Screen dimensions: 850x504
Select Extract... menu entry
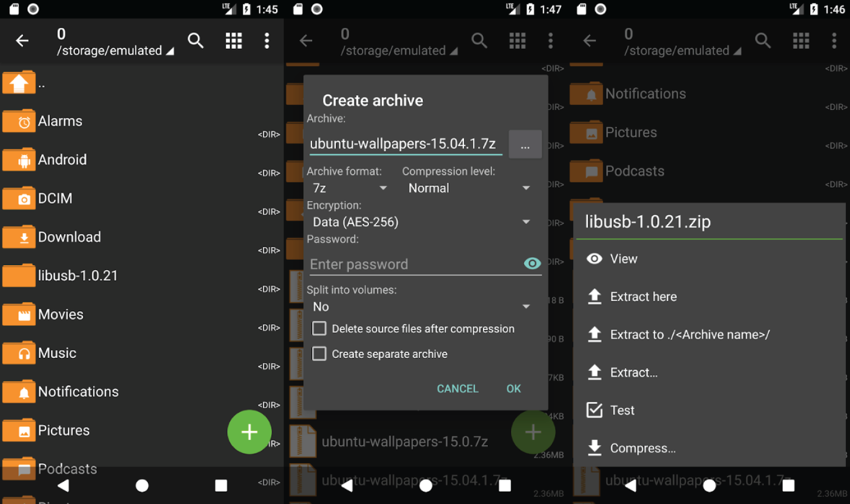click(x=708, y=373)
